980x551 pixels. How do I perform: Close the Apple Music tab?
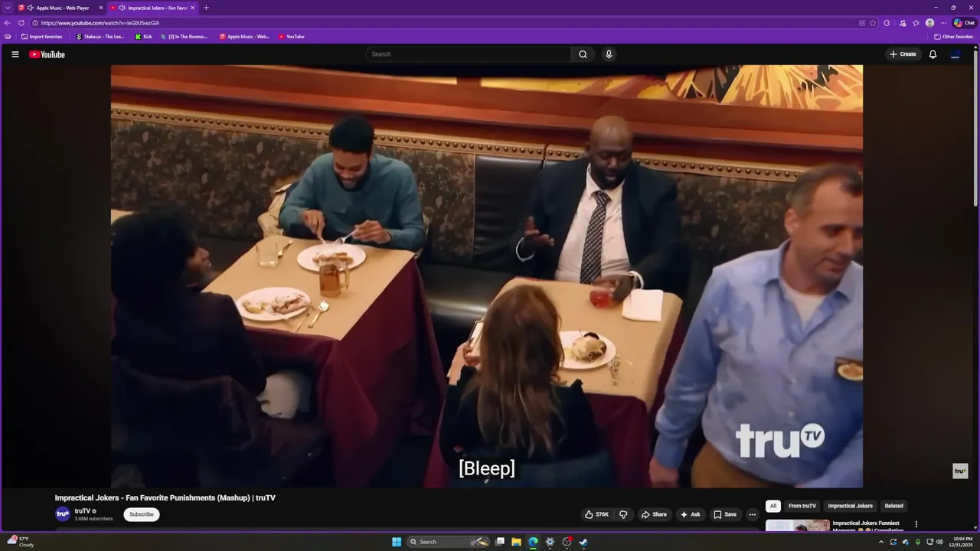[100, 8]
